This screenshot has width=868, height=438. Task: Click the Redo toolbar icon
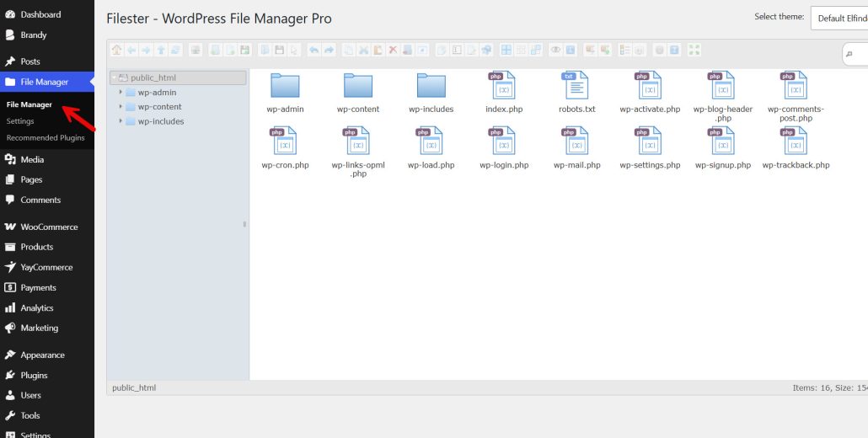(329, 50)
